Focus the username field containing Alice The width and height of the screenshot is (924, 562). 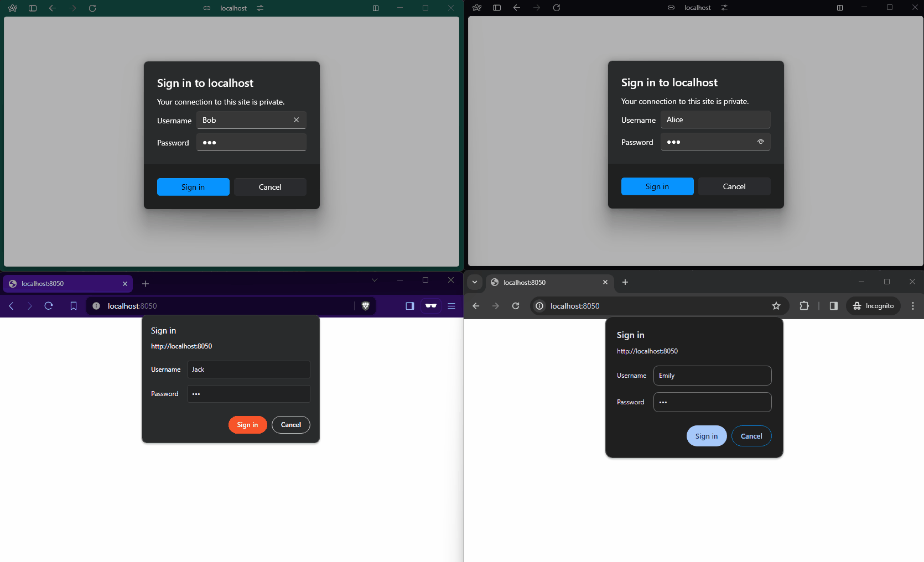pos(715,119)
